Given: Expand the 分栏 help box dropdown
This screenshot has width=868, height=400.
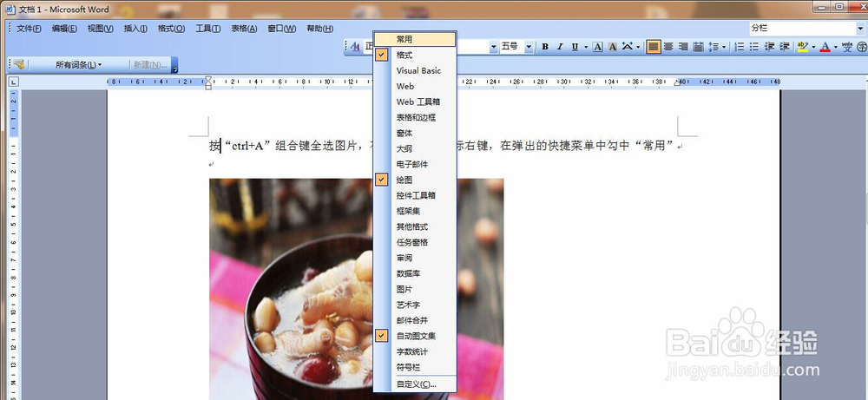Looking at the screenshot, I should click(860, 29).
